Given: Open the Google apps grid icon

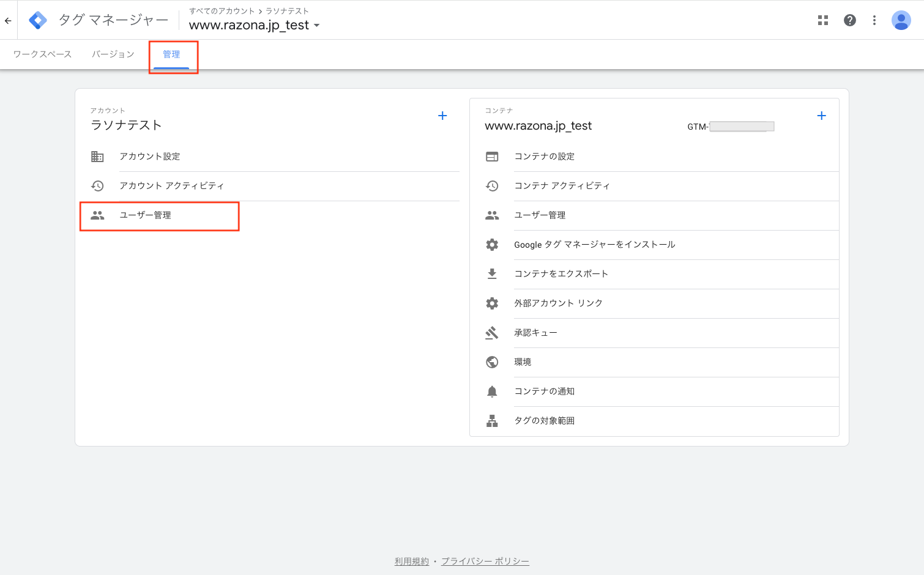Looking at the screenshot, I should (823, 20).
